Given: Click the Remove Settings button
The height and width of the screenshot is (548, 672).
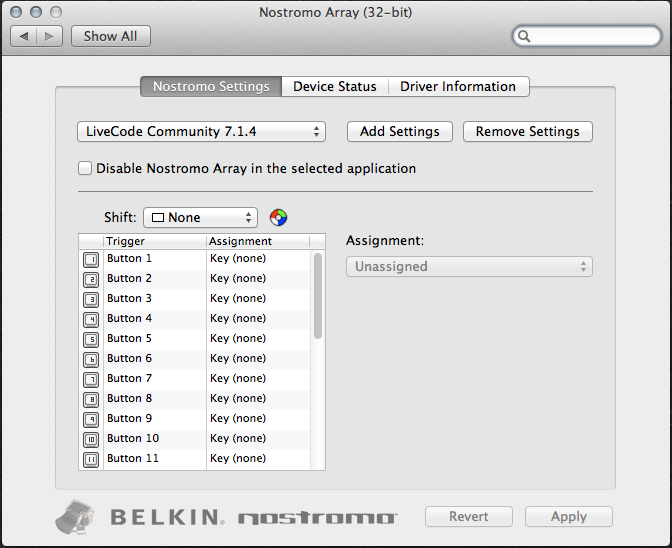Looking at the screenshot, I should pyautogui.click(x=527, y=132).
